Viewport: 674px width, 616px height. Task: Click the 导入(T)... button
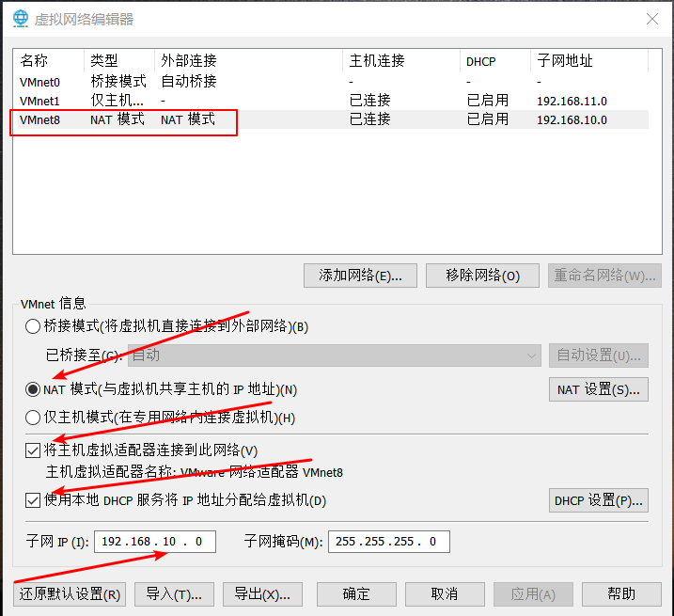click(x=174, y=594)
